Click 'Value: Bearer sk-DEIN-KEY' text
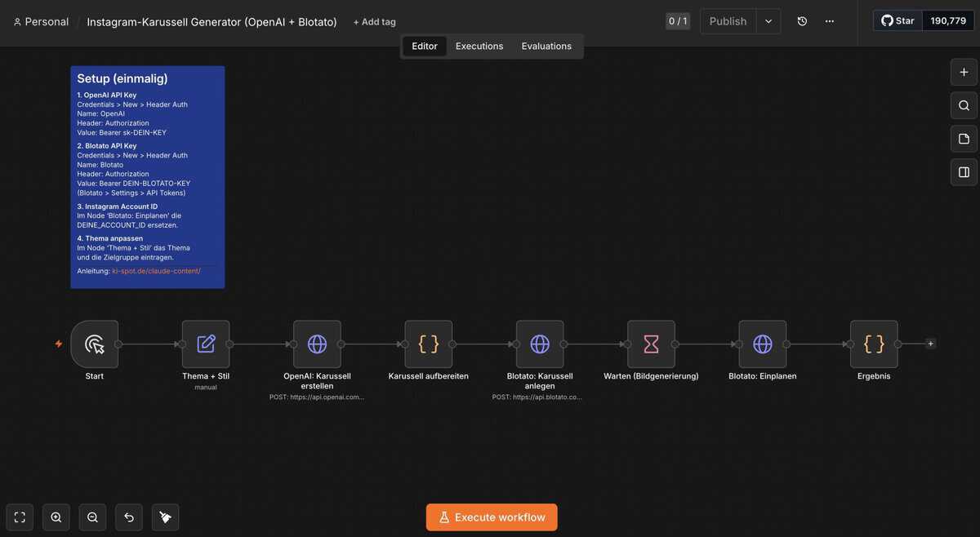 [x=122, y=132]
